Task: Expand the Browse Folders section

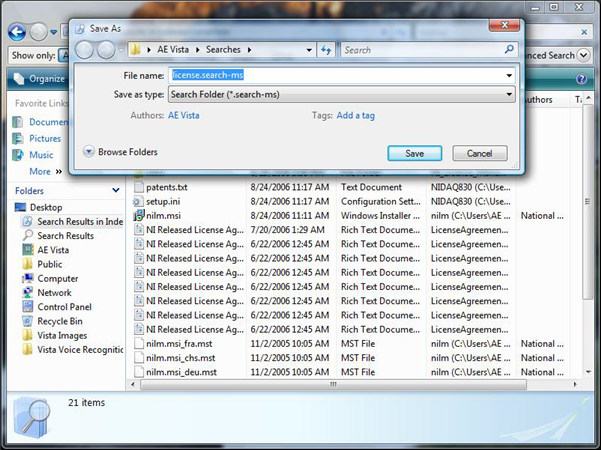Action: [89, 152]
